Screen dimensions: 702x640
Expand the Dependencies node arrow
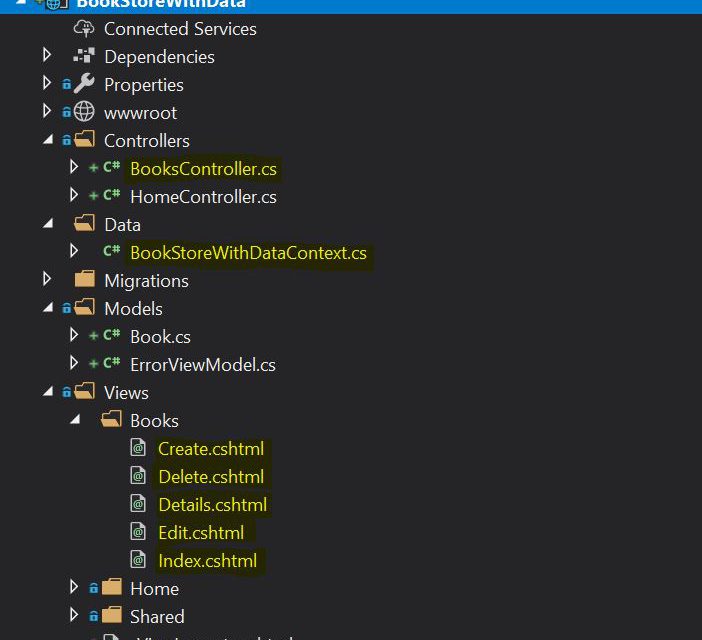[x=47, y=56]
